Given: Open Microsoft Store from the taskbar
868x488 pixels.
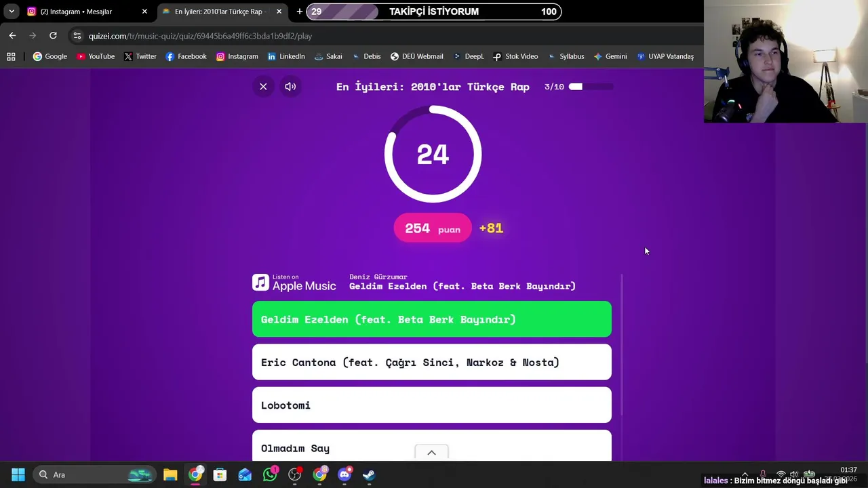Looking at the screenshot, I should tap(220, 474).
